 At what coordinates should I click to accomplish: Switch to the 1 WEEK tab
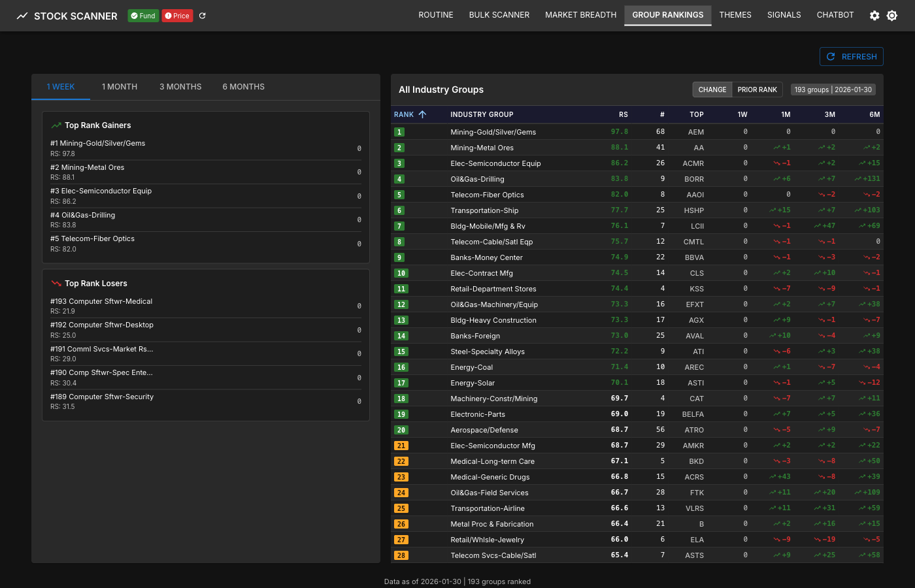click(x=61, y=87)
